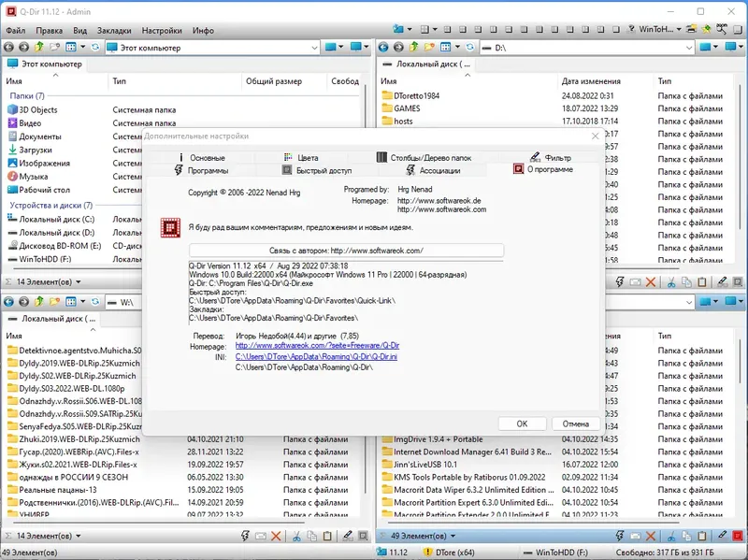Refresh the D:\ pane listing
The width and height of the screenshot is (748, 560).
[x=470, y=48]
